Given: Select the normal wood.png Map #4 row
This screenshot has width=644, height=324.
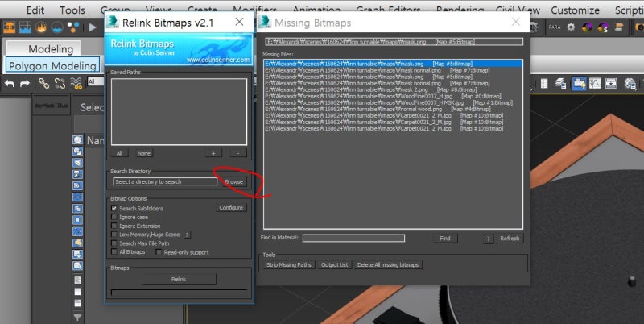Looking at the screenshot, I should coord(393,109).
